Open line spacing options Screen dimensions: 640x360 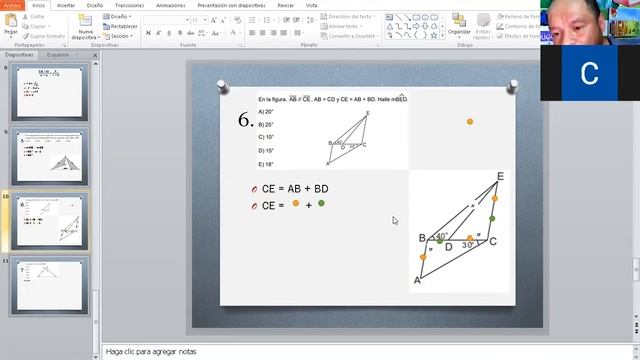click(311, 20)
